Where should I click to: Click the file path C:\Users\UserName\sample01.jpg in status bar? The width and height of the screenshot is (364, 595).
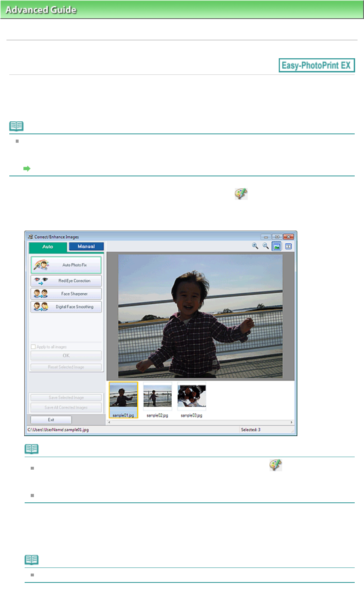point(58,430)
